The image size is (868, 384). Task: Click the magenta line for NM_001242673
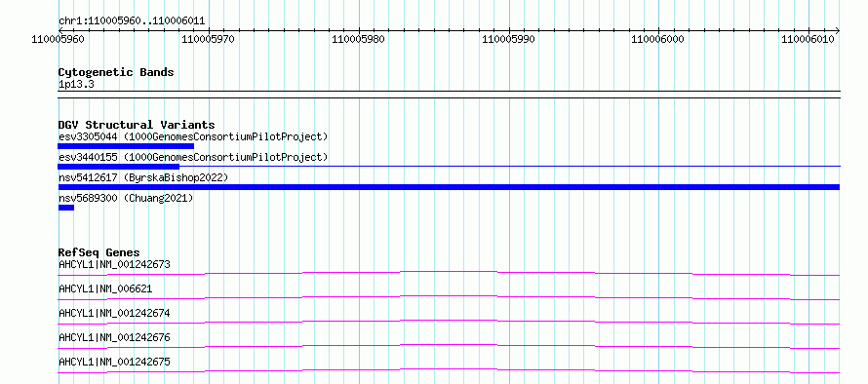[x=449, y=273]
